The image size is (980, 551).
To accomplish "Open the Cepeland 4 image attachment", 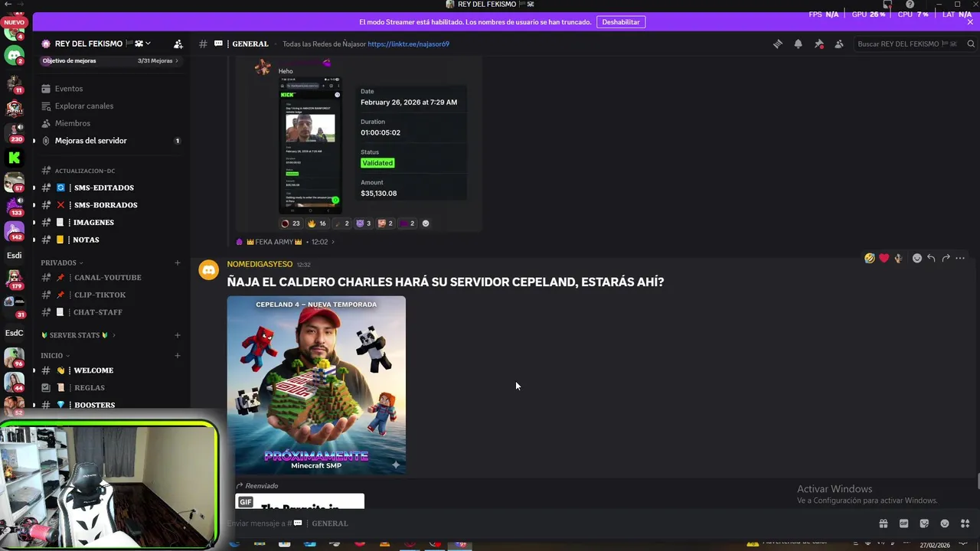I will click(316, 385).
